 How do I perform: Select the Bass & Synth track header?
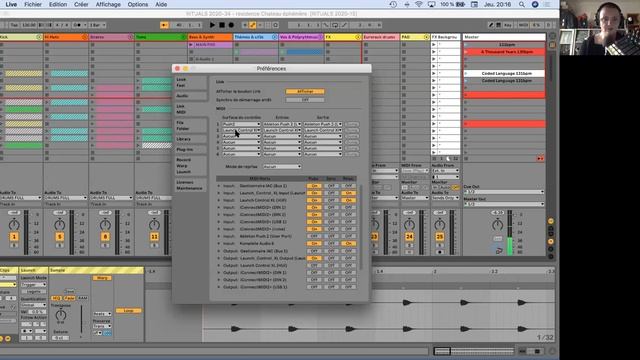click(x=209, y=37)
